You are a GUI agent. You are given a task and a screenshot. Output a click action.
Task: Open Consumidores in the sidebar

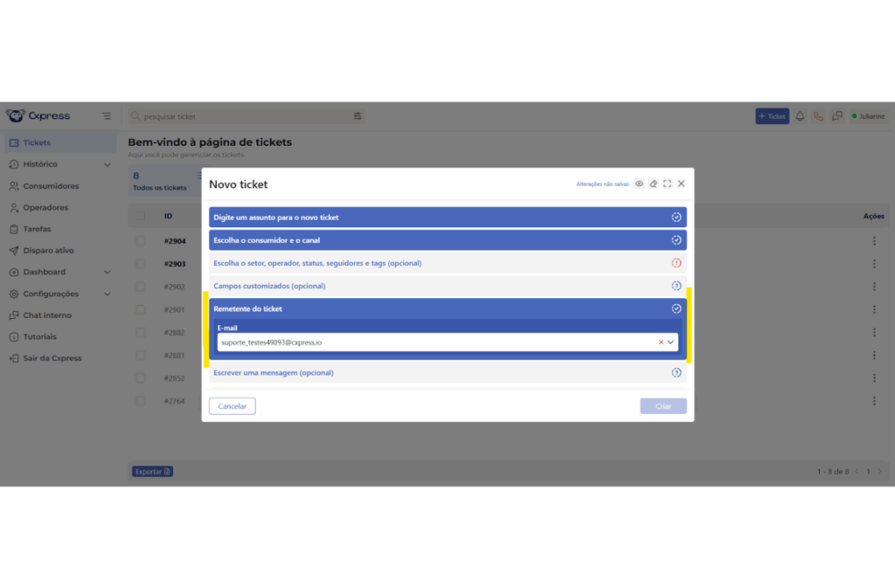[x=51, y=186]
